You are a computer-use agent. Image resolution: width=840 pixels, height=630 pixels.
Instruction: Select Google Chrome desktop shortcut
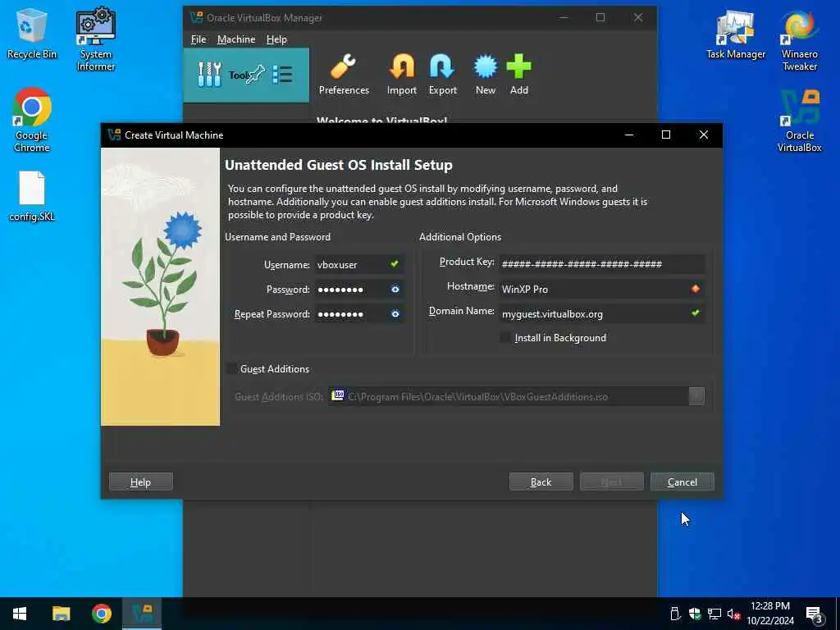[x=32, y=120]
